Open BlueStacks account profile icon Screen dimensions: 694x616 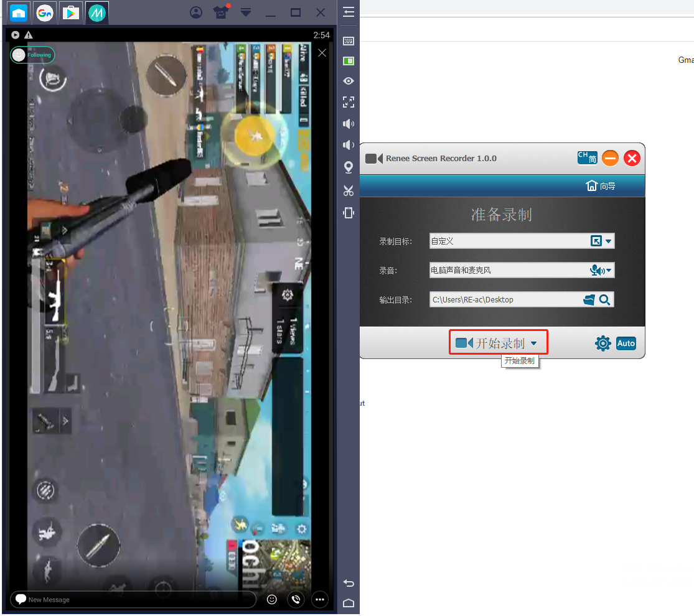196,12
